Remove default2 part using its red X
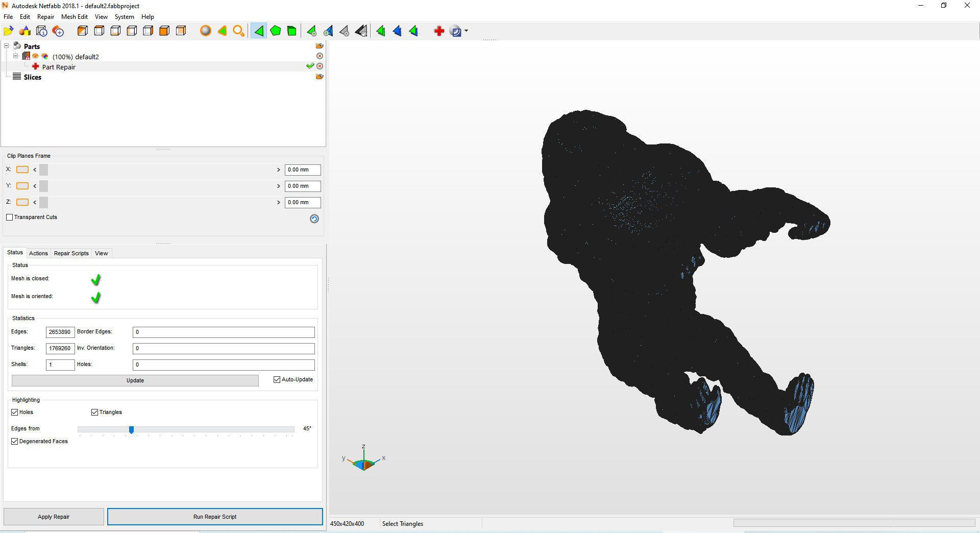This screenshot has width=980, height=533. click(320, 56)
